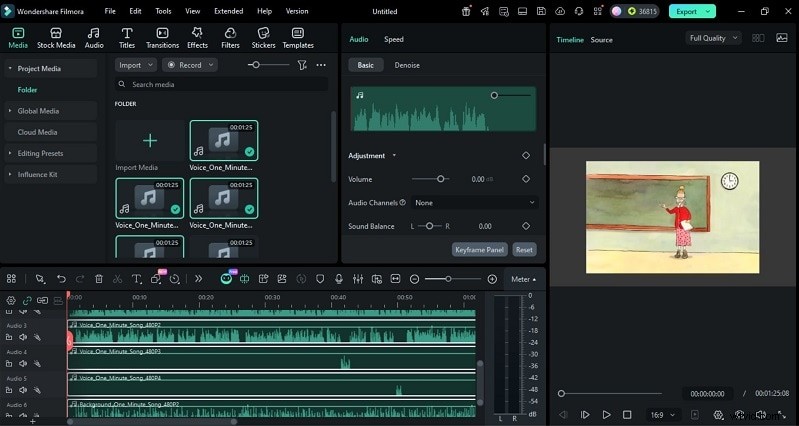Switch to the Denoise tab
Viewport: 799px width, 426px height.
pos(407,65)
